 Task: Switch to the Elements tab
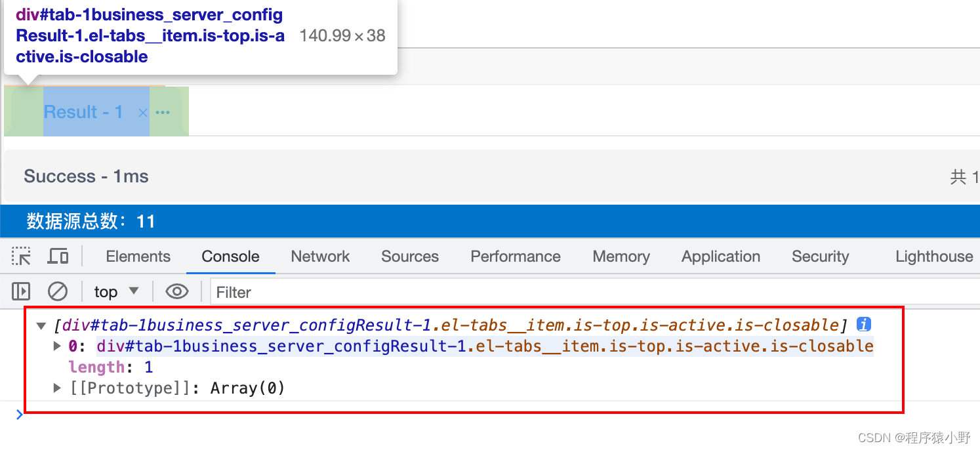[x=138, y=256]
